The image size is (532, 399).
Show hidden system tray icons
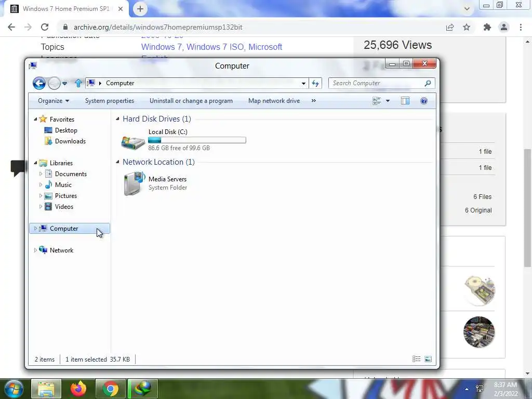click(467, 389)
